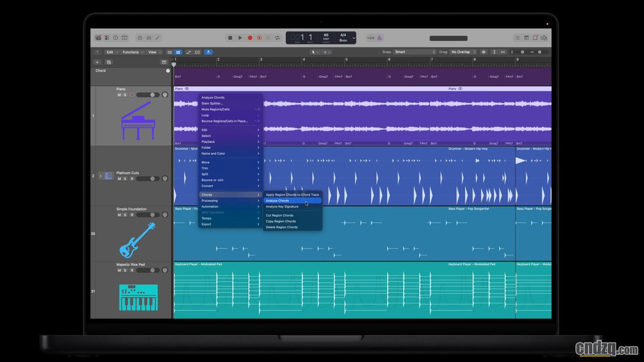Select Apply Region Chords to Chord Track
This screenshot has height=362, width=644.
[x=292, y=195]
